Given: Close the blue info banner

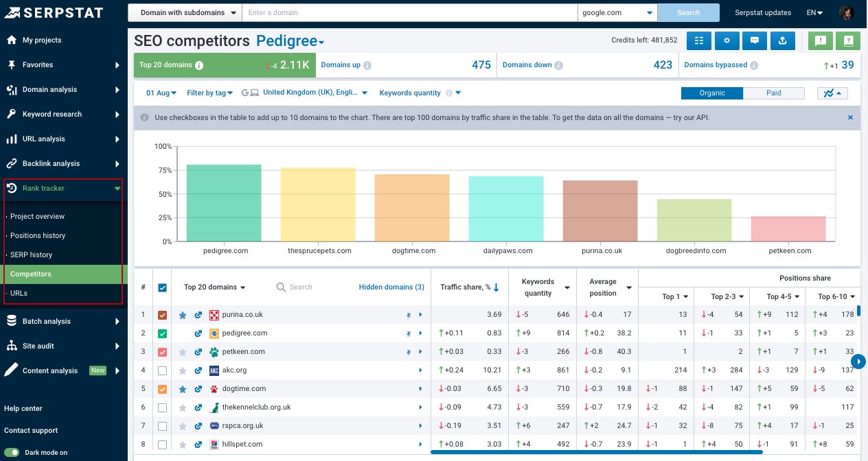Looking at the screenshot, I should pyautogui.click(x=850, y=117).
